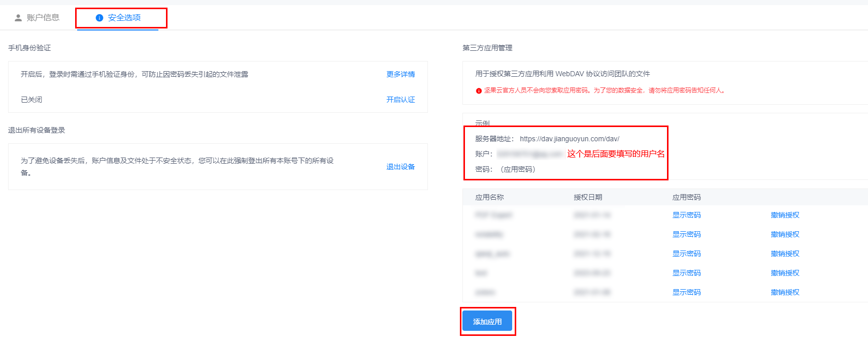Enable phone verification via 开启认证
The height and width of the screenshot is (342, 868).
point(400,100)
